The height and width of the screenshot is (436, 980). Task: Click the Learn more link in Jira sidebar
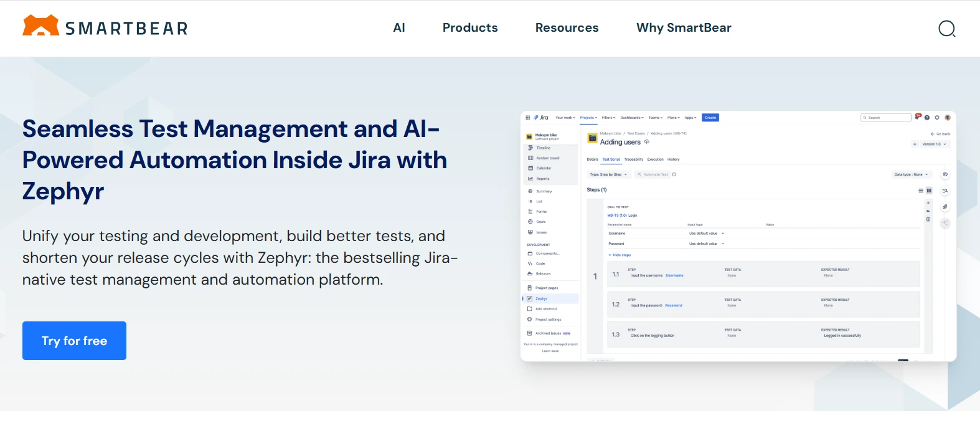click(550, 351)
